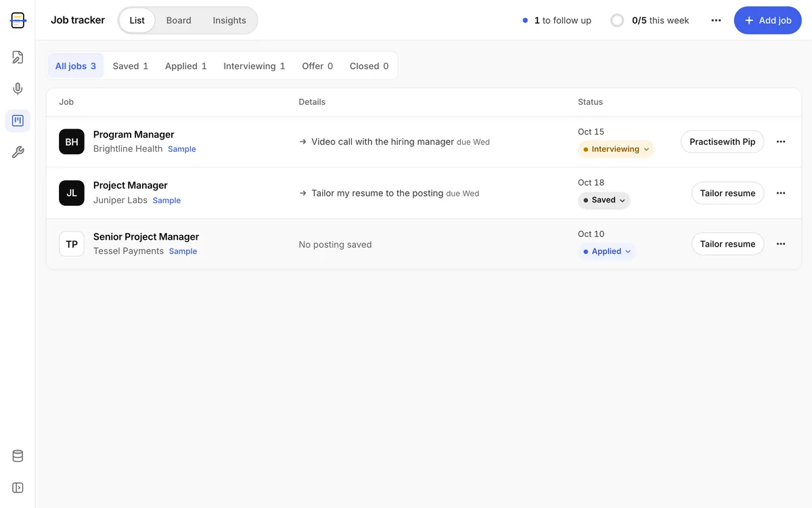Filter jobs by Closed tab
Image resolution: width=812 pixels, height=508 pixels.
pos(369,66)
